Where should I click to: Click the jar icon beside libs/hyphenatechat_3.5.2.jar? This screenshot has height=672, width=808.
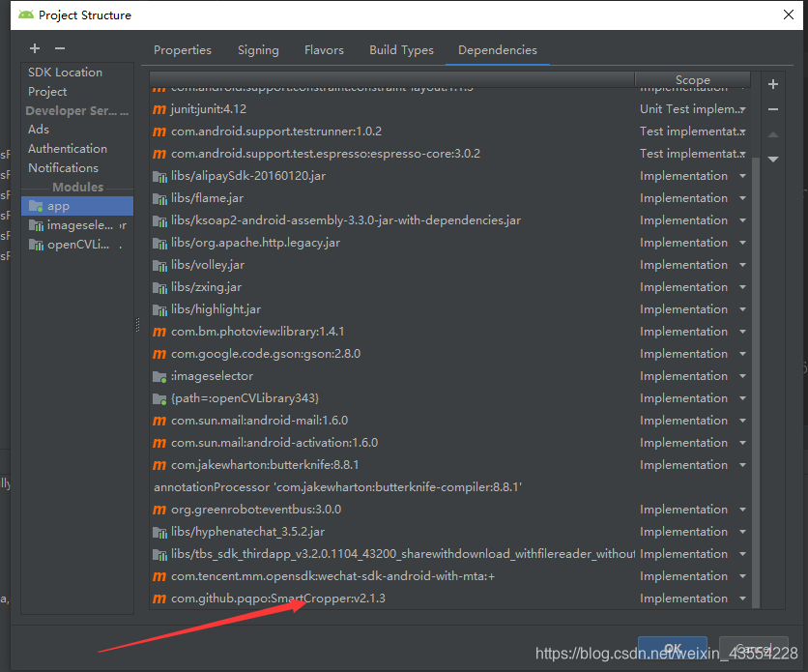tap(159, 533)
